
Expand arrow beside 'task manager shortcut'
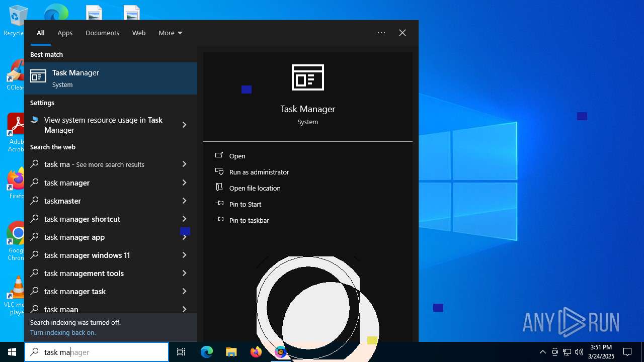(184, 219)
